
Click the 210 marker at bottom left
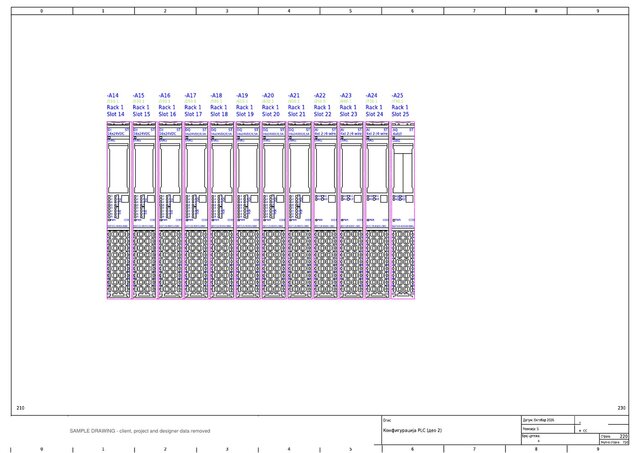(20, 408)
